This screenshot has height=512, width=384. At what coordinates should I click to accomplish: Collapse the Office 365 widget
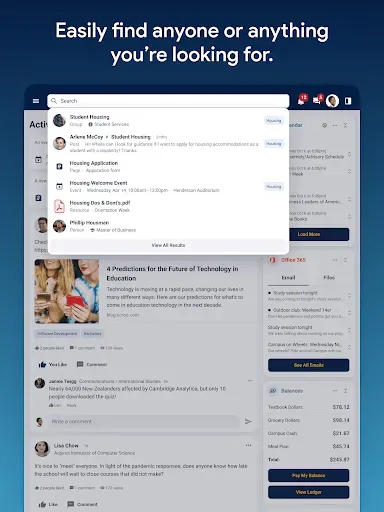346,260
